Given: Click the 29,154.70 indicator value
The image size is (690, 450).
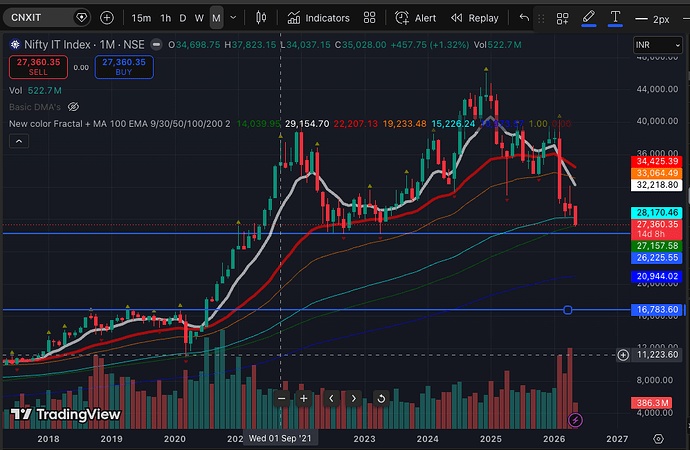Looking at the screenshot, I should [x=307, y=124].
